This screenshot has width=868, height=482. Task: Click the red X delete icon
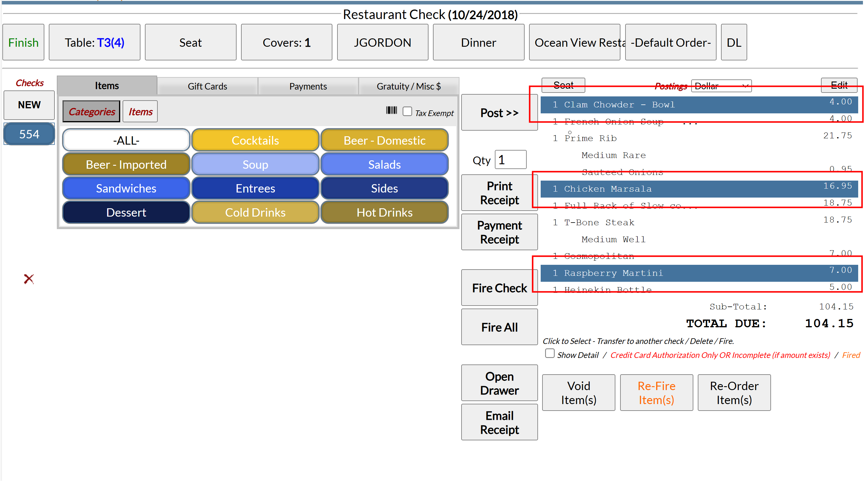coord(29,279)
